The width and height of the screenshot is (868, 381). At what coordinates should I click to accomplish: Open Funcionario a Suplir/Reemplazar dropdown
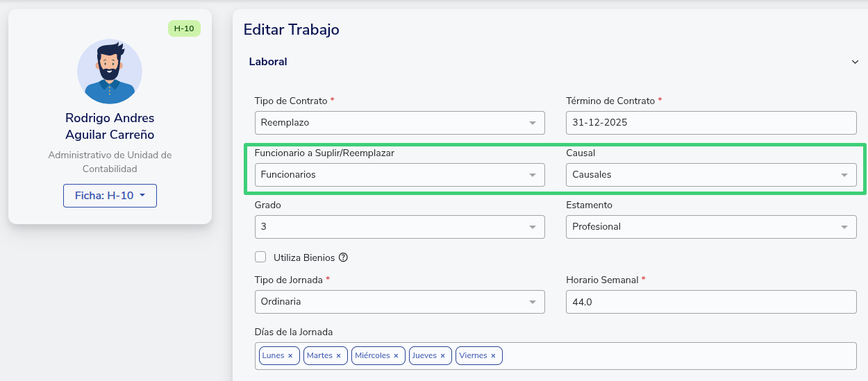399,175
